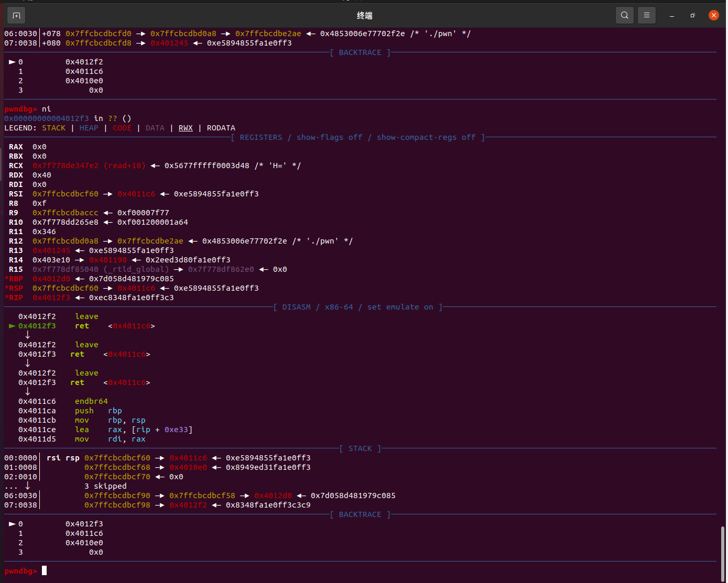Click the RAX register label

pos(16,147)
